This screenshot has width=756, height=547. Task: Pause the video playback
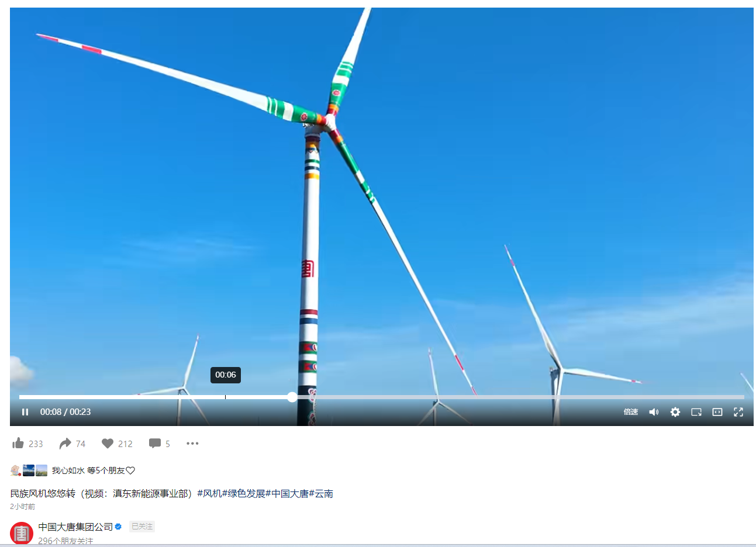(25, 412)
